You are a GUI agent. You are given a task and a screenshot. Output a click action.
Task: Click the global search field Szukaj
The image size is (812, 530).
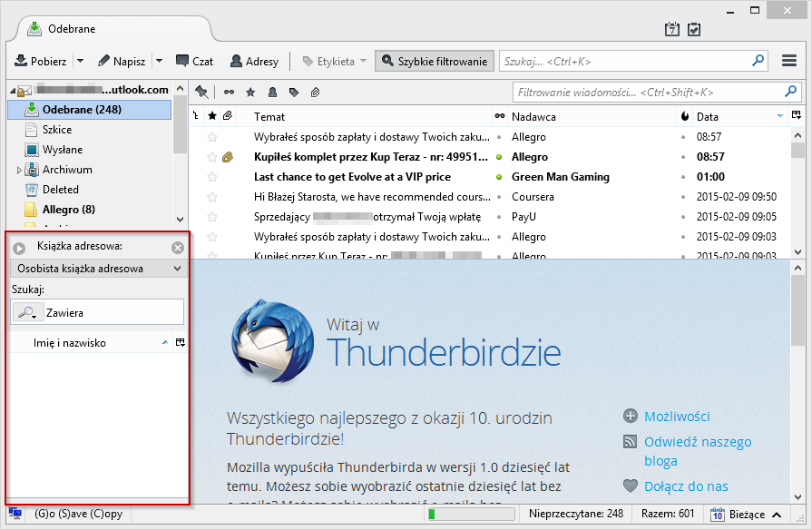point(624,61)
